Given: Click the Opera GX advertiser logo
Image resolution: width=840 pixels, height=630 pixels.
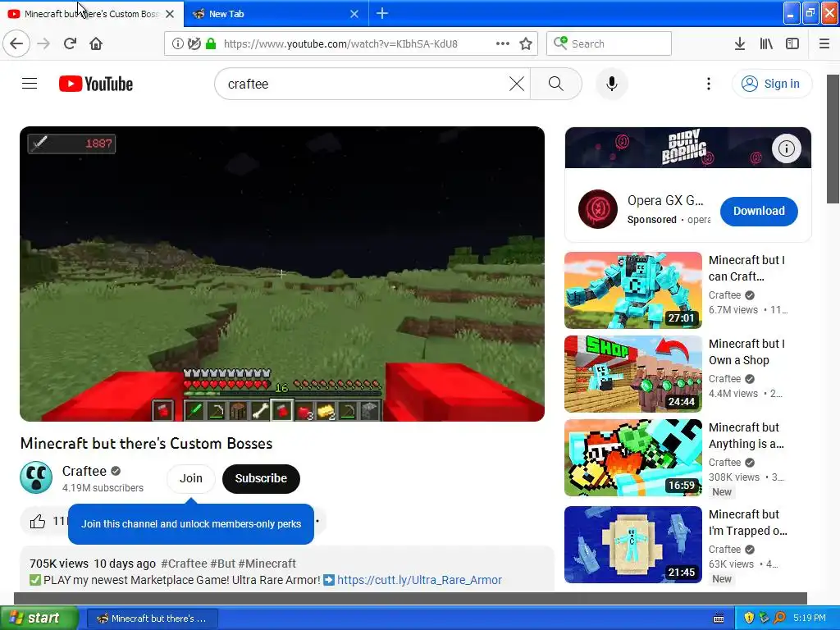Looking at the screenshot, I should click(597, 209).
